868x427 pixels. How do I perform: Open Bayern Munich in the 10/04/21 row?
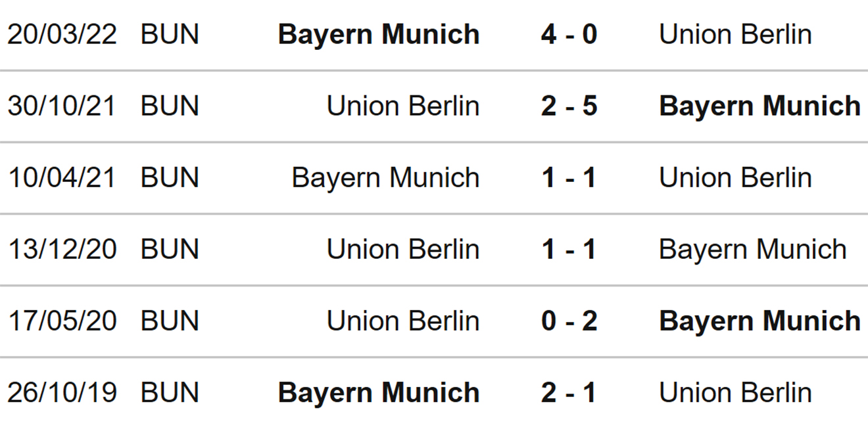(x=385, y=178)
